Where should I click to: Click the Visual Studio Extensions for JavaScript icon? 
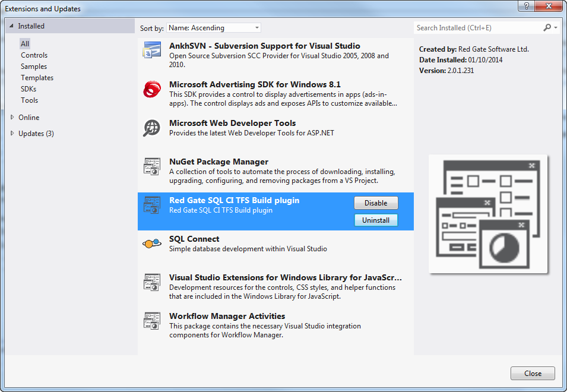pyautogui.click(x=152, y=282)
